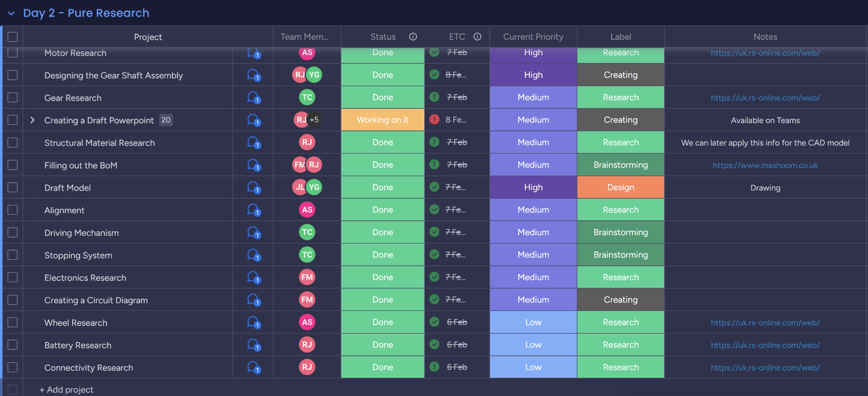The image size is (868, 396).
Task: Click the +5 members badge in Draft Powerpoint row
Action: click(314, 119)
